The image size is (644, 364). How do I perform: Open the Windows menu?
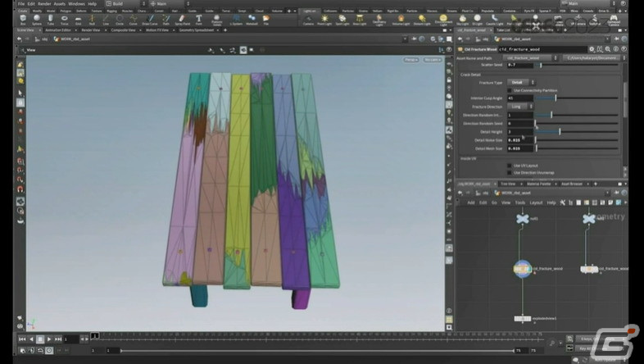tap(76, 4)
